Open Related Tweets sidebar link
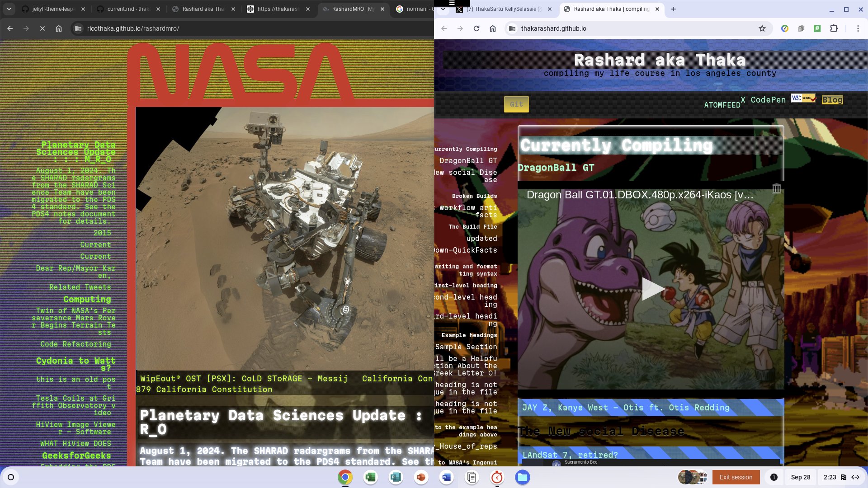Screen dimensions: 868x488 (x=80, y=287)
